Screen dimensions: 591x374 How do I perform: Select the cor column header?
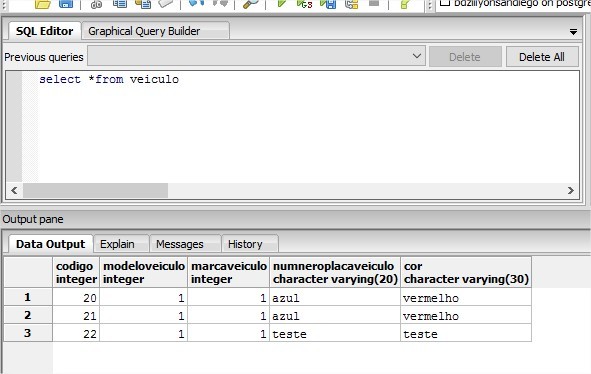point(466,272)
